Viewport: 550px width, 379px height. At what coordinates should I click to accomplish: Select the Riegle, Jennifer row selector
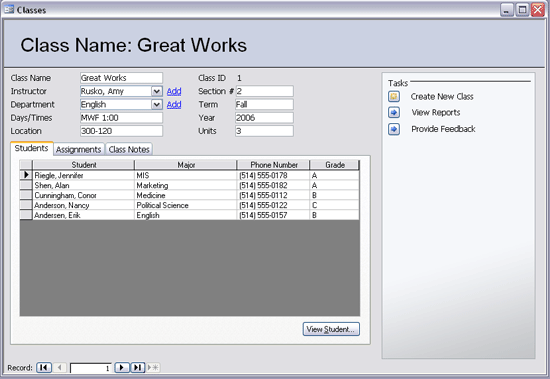coord(26,175)
